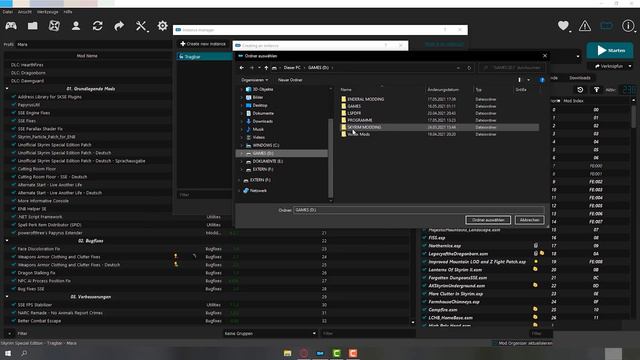Click the folder dialog search box
This screenshot has height=360, width=640.
click(512, 68)
